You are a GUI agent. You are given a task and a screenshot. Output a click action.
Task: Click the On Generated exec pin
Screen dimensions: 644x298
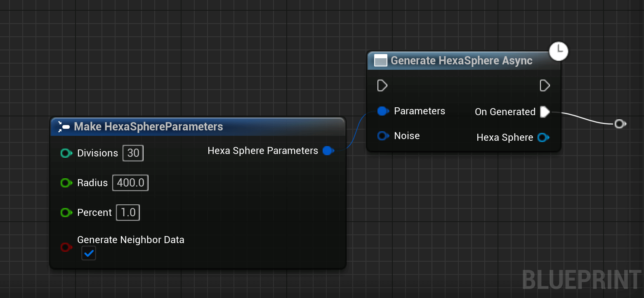coord(545,112)
